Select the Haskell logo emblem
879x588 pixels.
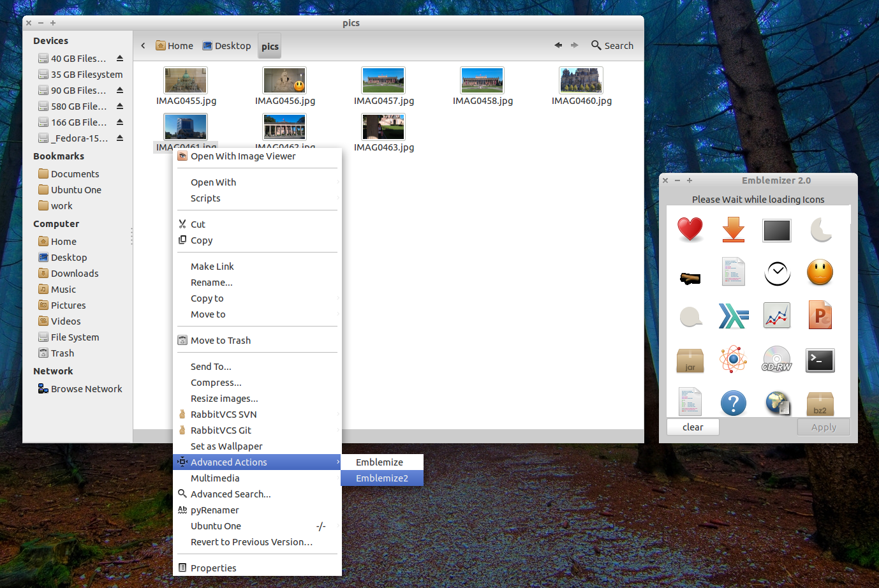click(733, 315)
